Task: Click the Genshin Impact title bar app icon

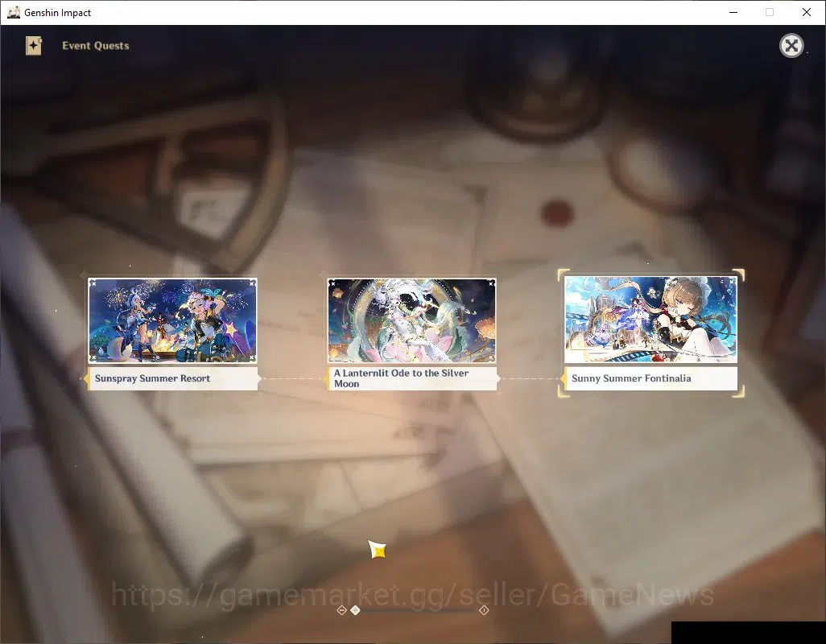Action: 13,12
